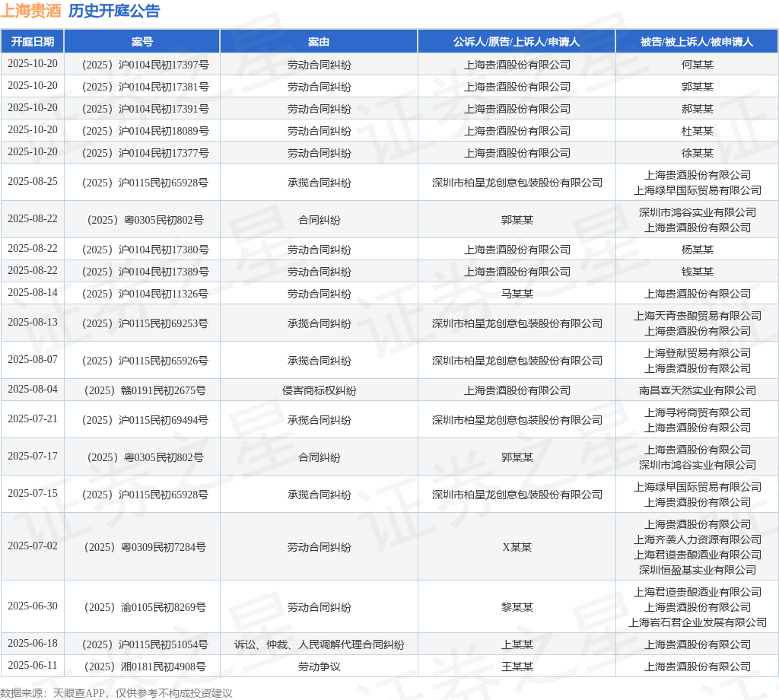Click plaintiff 马某某
Viewport: 779px width, 700px height.
(517, 294)
